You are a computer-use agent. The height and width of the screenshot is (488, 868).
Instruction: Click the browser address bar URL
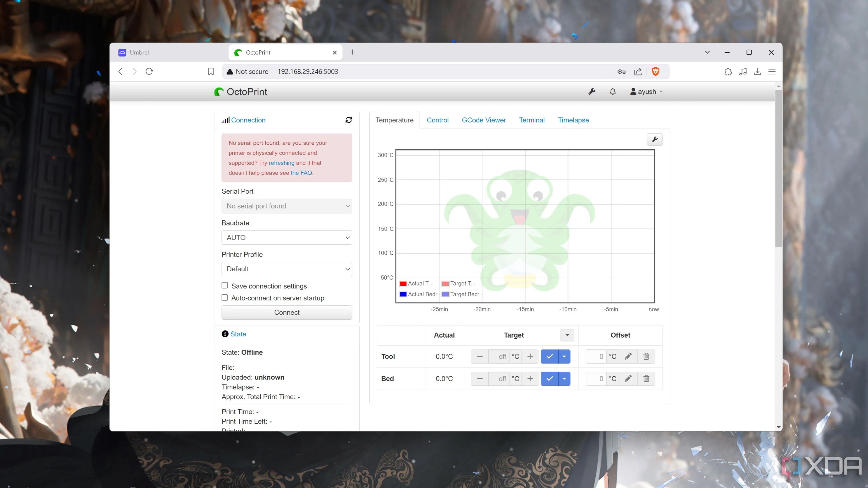click(308, 71)
